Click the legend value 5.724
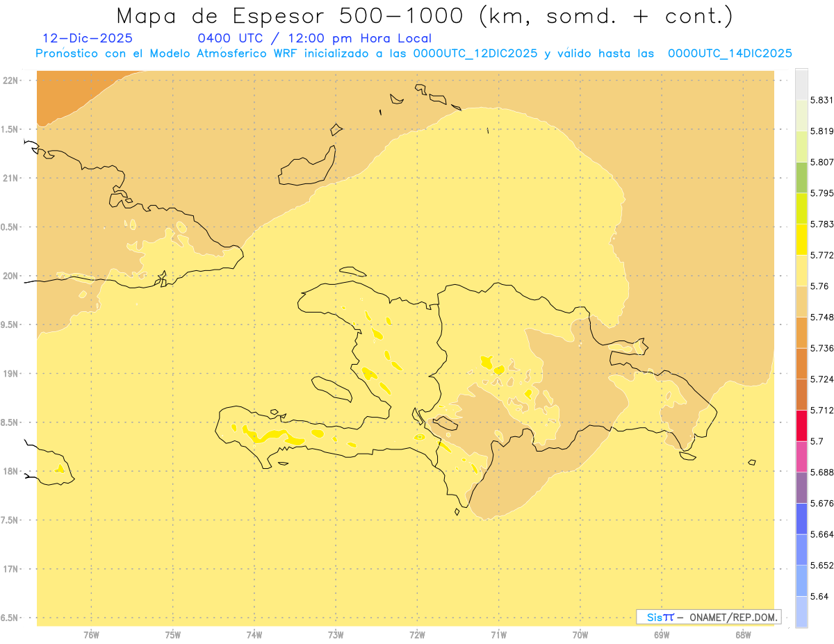 pyautogui.click(x=822, y=379)
